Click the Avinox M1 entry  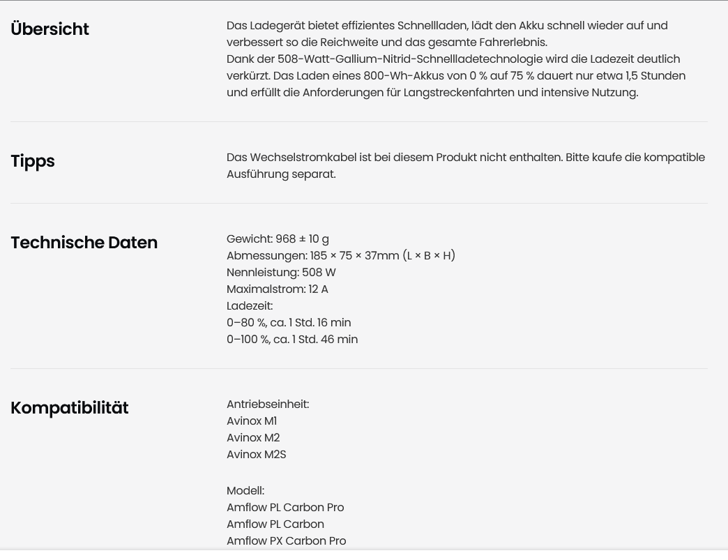[252, 421]
